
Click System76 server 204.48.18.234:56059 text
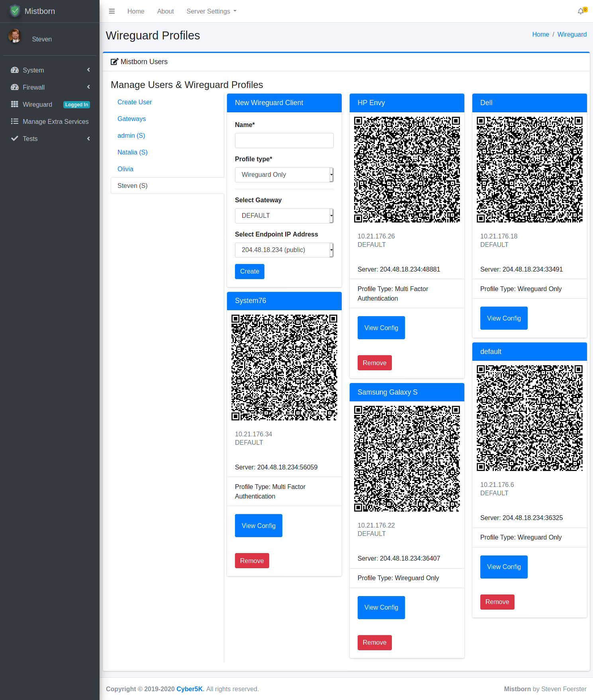(276, 467)
